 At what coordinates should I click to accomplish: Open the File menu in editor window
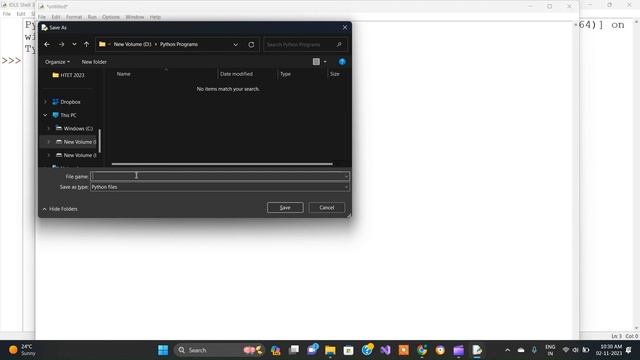[x=42, y=17]
